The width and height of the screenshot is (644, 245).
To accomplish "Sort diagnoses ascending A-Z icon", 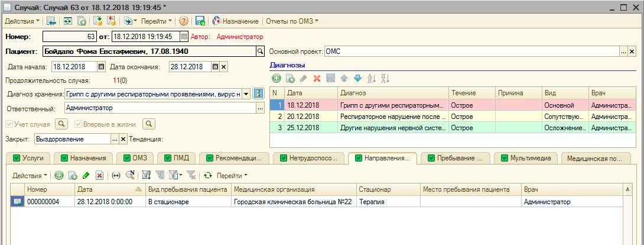I will [372, 78].
